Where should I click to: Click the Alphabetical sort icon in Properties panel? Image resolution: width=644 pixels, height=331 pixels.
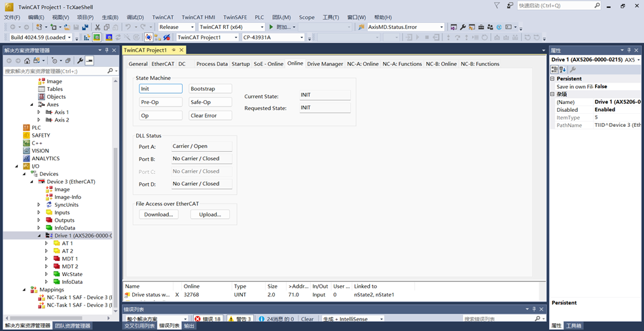coord(563,69)
